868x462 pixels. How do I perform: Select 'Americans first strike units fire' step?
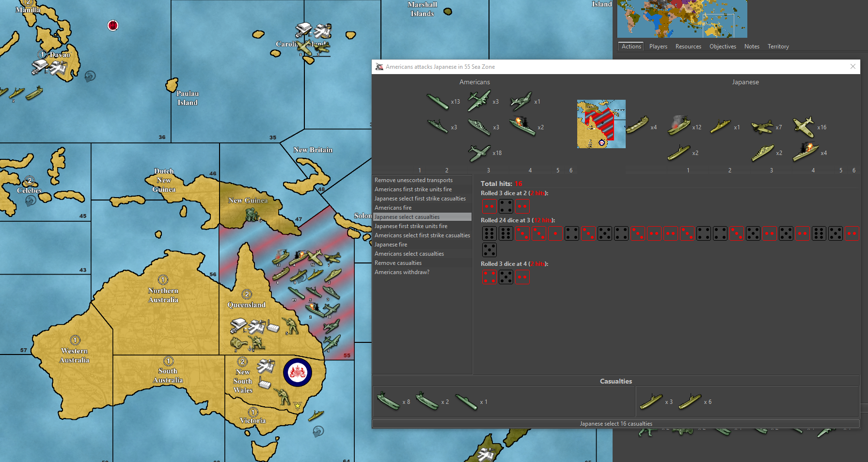422,189
